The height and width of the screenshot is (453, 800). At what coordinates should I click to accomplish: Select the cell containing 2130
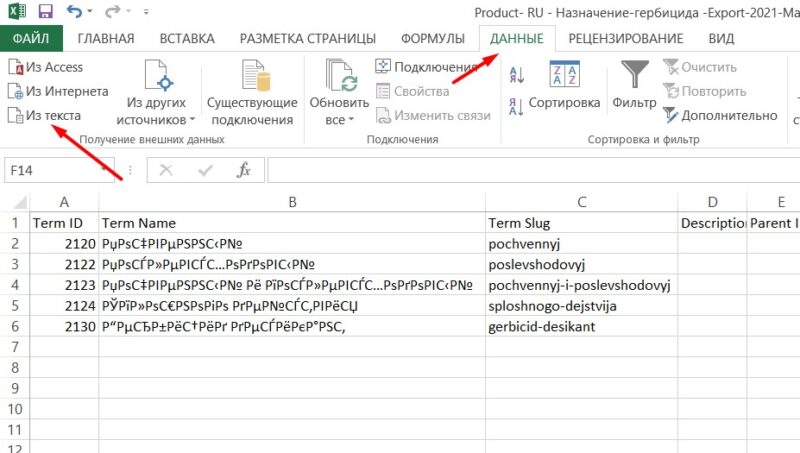pyautogui.click(x=64, y=326)
